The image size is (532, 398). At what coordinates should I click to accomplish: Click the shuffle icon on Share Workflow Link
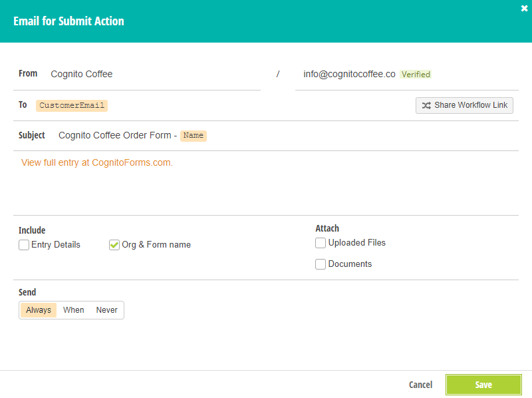[426, 105]
